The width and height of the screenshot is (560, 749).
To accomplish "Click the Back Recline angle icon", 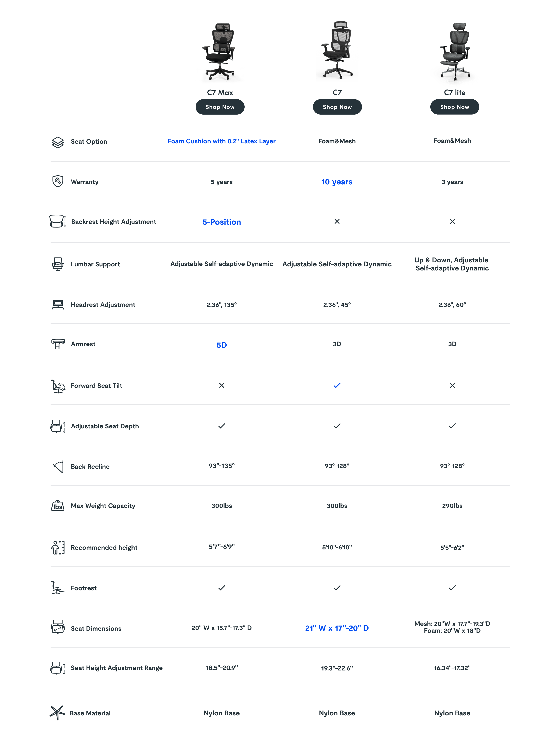I will click(x=58, y=467).
